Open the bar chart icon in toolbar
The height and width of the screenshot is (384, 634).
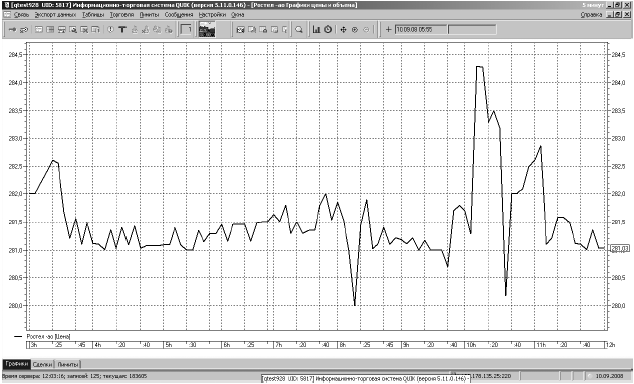[x=316, y=30]
